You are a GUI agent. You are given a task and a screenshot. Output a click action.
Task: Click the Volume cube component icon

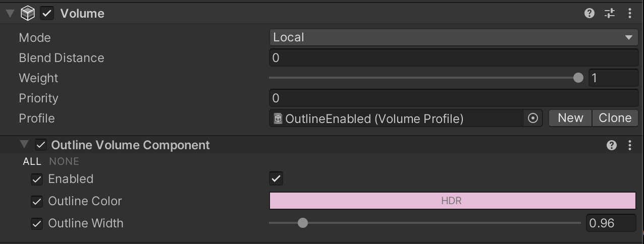28,14
